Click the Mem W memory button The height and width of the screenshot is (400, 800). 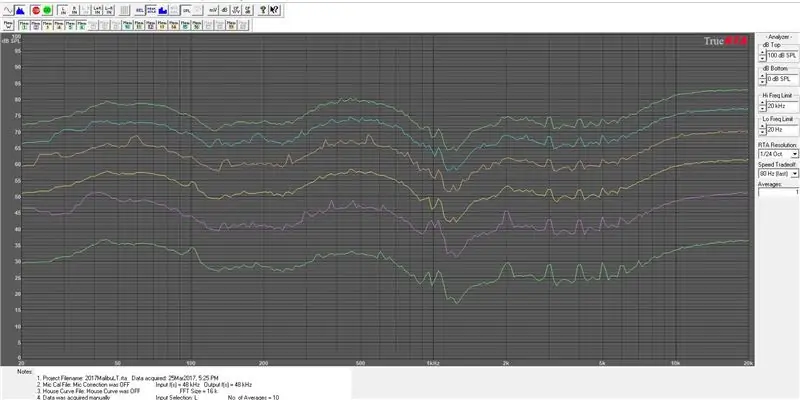coord(8,25)
